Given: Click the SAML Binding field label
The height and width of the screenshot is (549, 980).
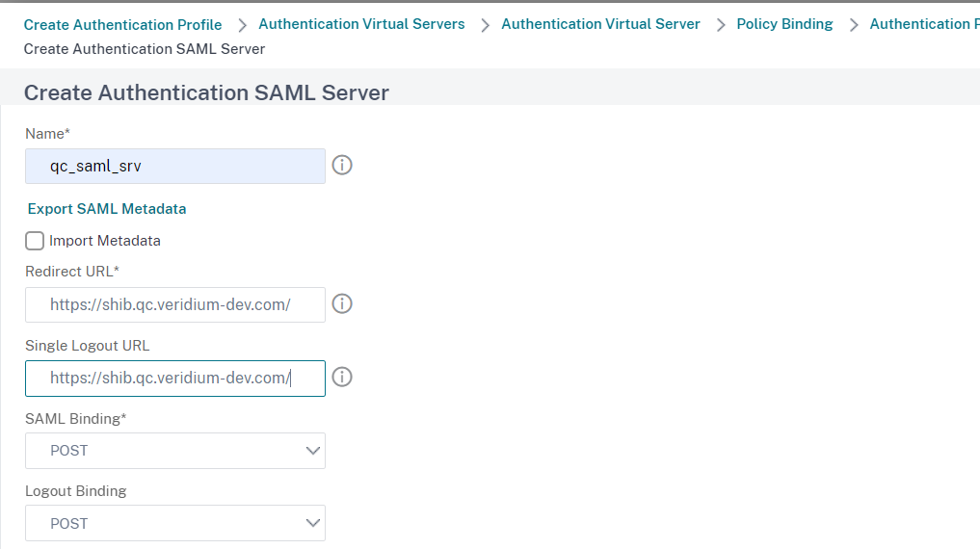Looking at the screenshot, I should (75, 419).
